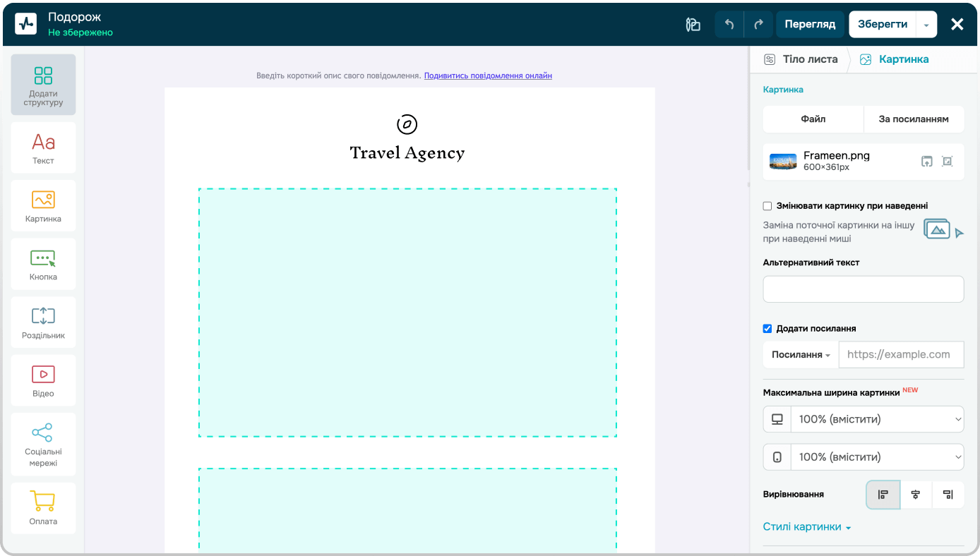Switch to the За посиланням tab
Screen dimensions: 980x556
tap(914, 119)
